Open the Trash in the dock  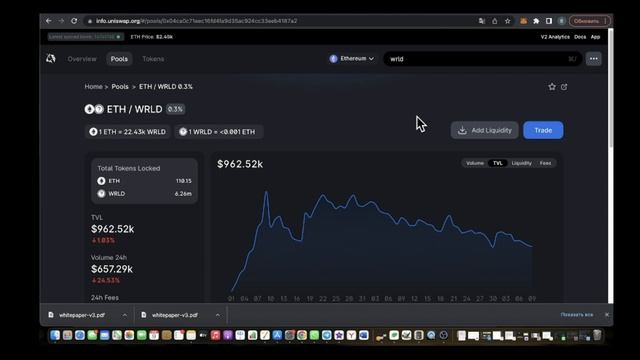coord(597,335)
